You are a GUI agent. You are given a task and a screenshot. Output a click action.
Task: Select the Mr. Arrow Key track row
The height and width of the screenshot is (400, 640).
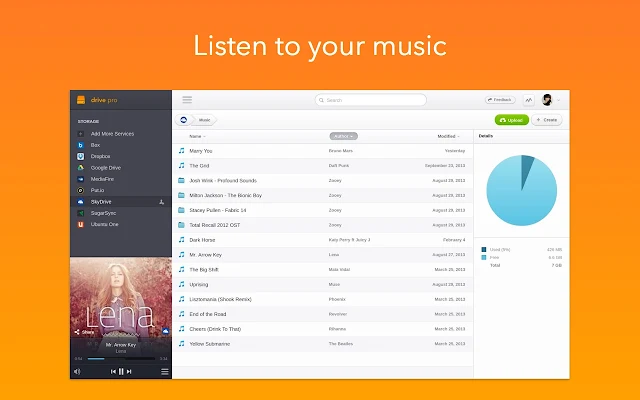tap(322, 255)
